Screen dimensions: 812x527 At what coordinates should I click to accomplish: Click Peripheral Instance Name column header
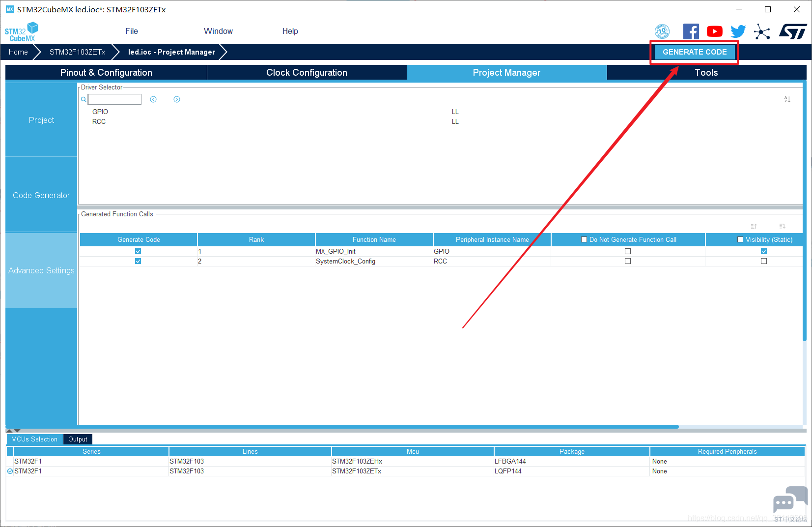point(492,239)
